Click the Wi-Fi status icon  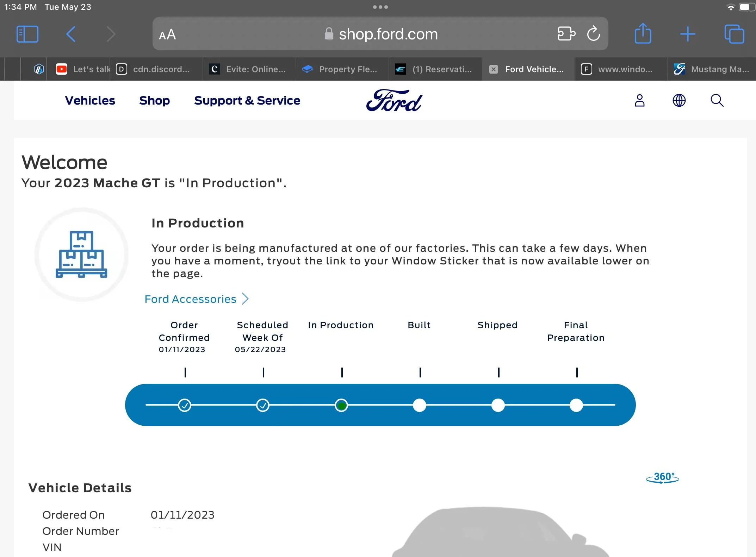click(731, 7)
